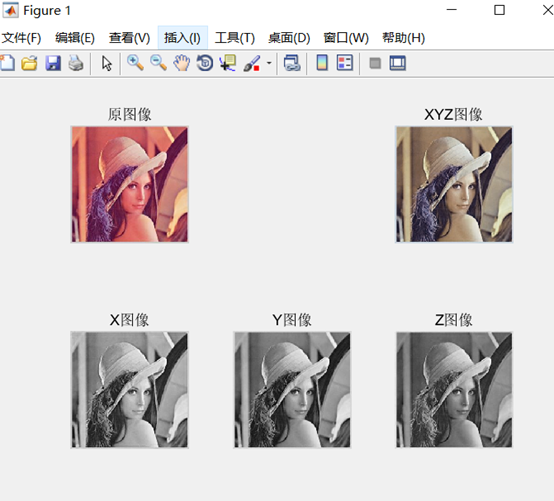Expand the brush color dropdown arrow
554x501 pixels.
point(269,64)
